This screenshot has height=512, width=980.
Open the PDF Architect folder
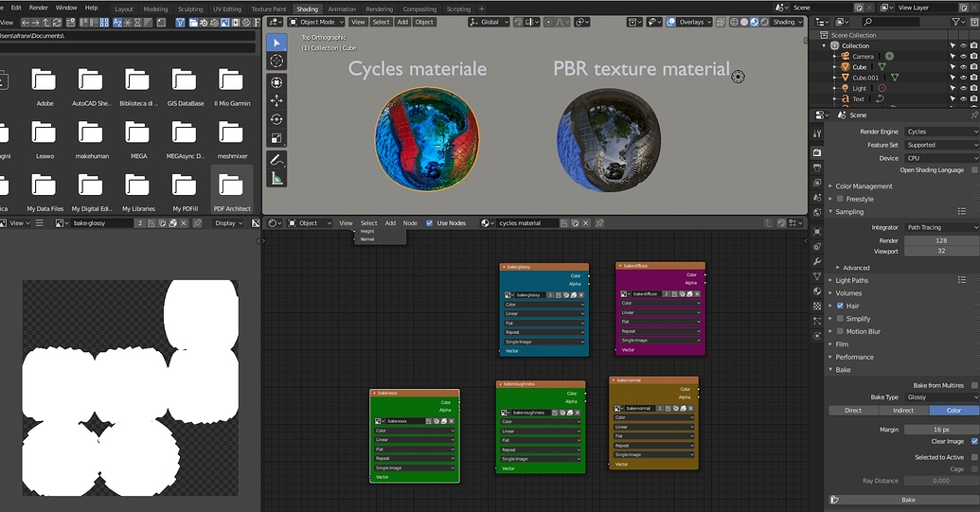[x=232, y=190]
